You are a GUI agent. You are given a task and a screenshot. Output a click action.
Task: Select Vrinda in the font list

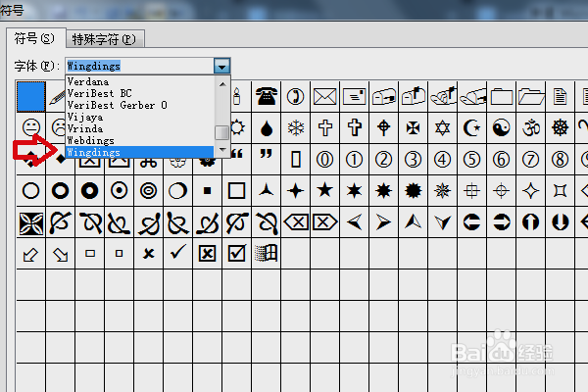tap(84, 128)
